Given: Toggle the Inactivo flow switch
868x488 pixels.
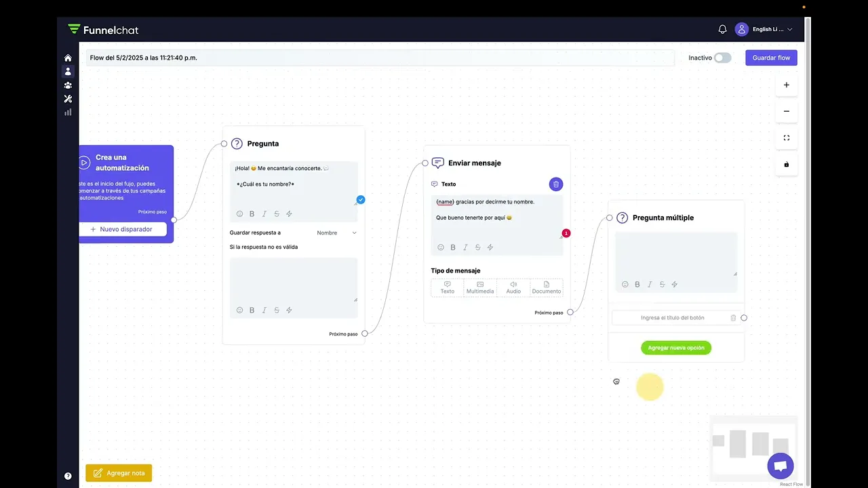Looking at the screenshot, I should click(723, 58).
